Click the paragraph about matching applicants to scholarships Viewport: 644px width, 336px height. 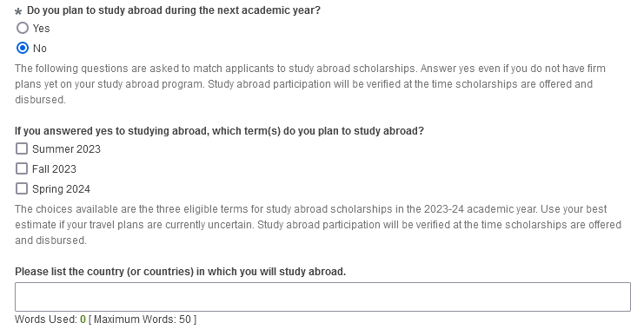[310, 83]
